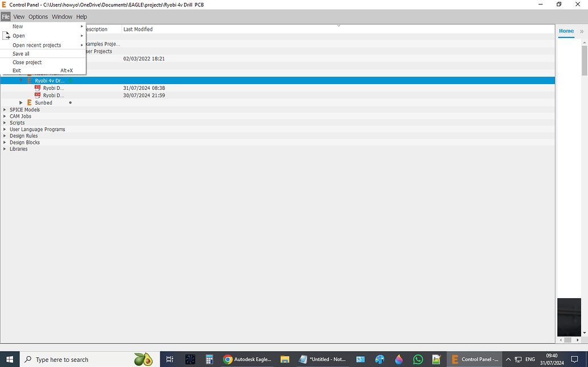Expand the SPICE Models branch
The image size is (588, 367).
[x=4, y=109]
